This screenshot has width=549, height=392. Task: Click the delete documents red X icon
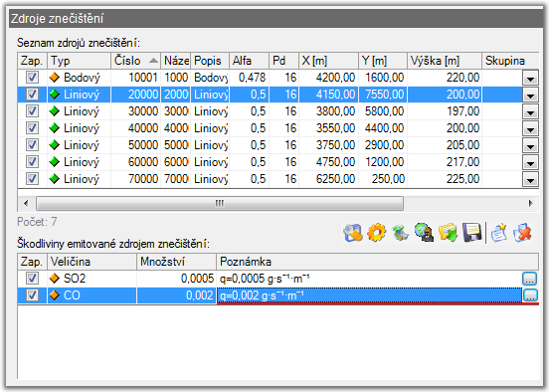[522, 233]
